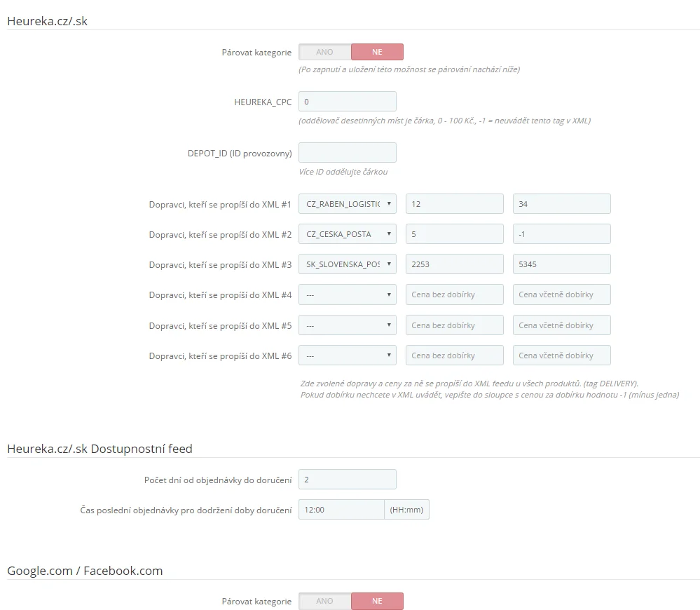Select NE for Heureka Párovat kategorie
This screenshot has height=610, width=700.
click(377, 52)
